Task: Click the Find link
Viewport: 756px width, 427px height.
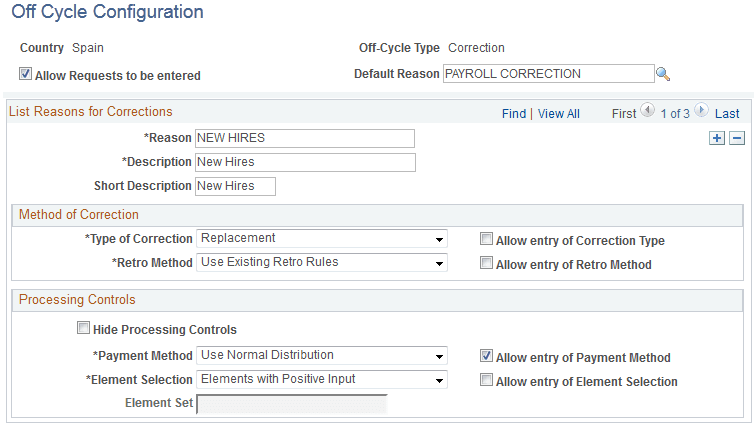Action: tap(514, 114)
